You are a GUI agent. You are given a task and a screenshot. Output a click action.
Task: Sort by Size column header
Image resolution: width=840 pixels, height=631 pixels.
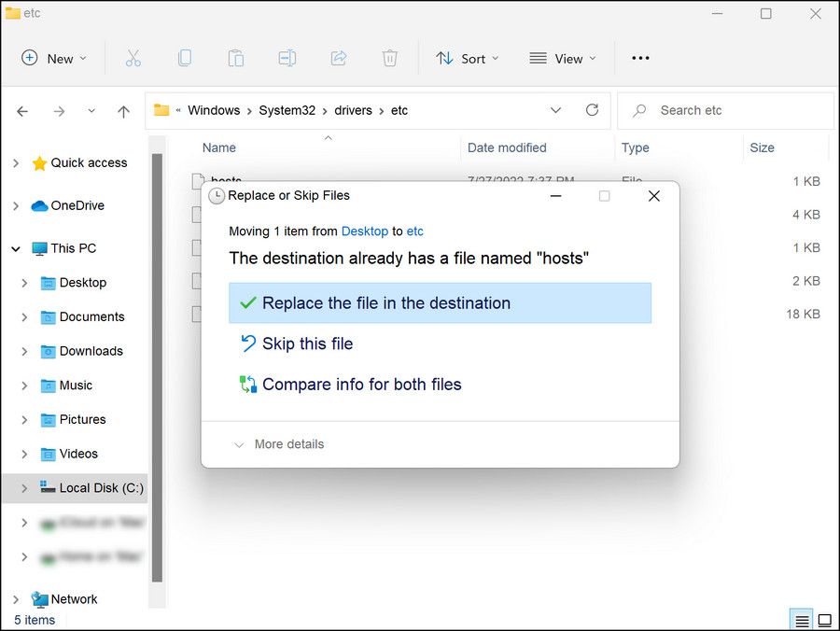[x=762, y=147]
